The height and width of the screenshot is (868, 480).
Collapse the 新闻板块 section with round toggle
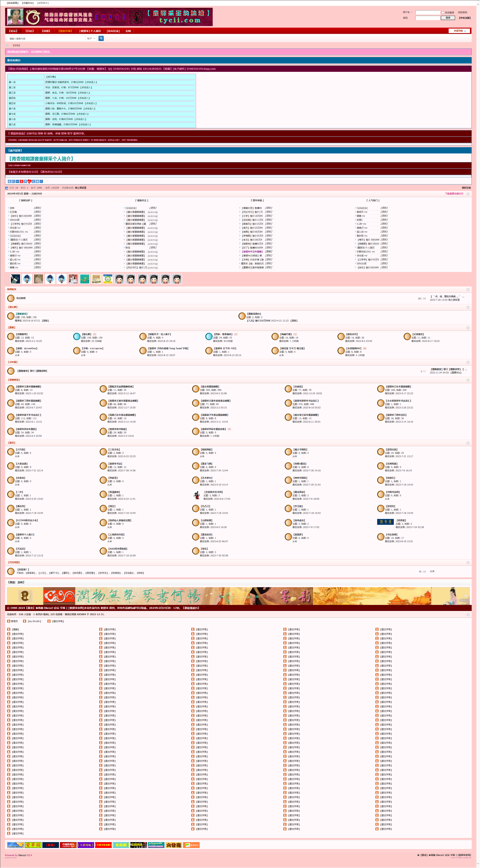[x=468, y=290]
